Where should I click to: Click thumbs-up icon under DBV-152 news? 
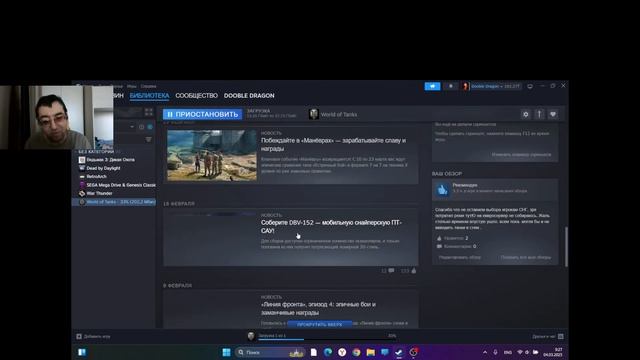[413, 271]
